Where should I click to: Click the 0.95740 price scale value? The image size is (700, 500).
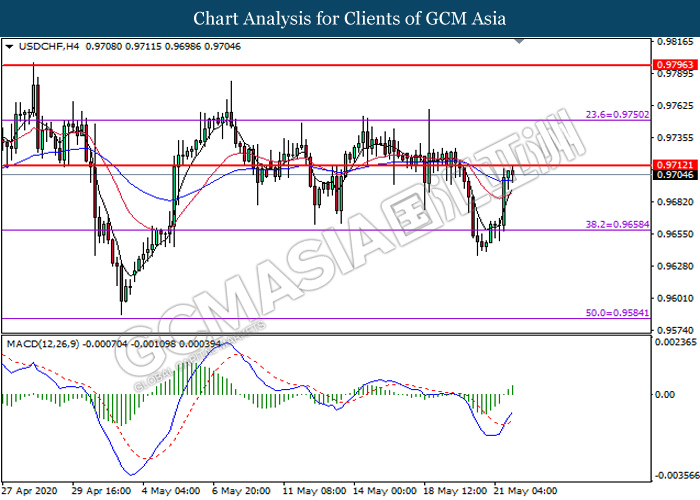(675, 330)
